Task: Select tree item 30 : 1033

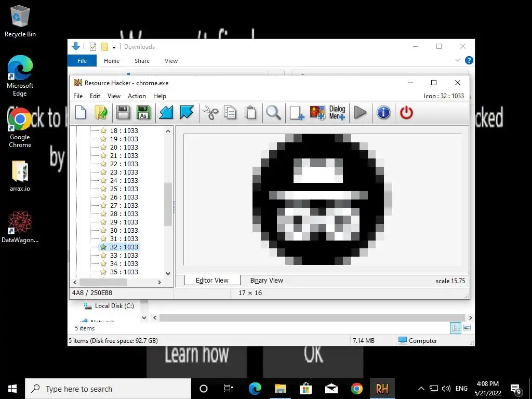Action: click(124, 230)
